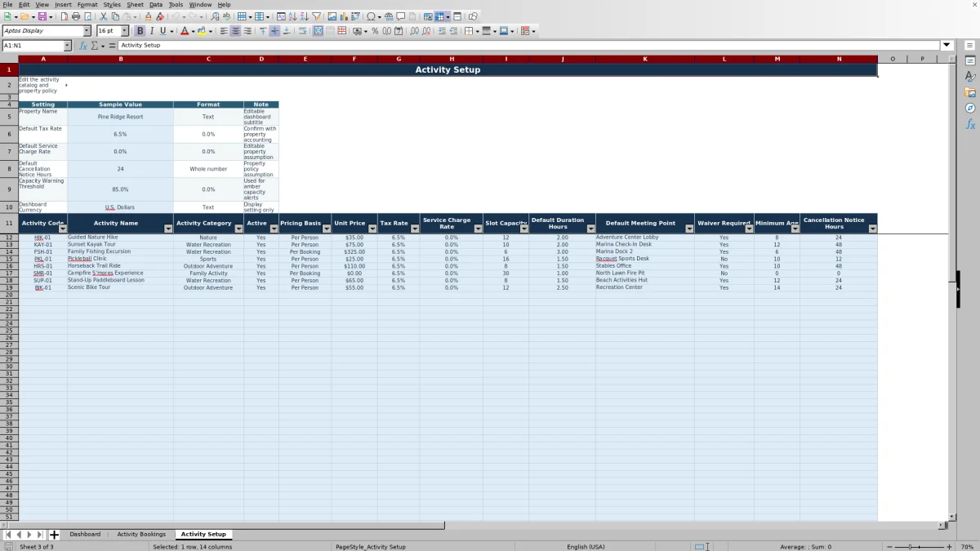Screen dimensions: 980x551
Task: Expand the formula bar arrow
Action: tap(947, 46)
